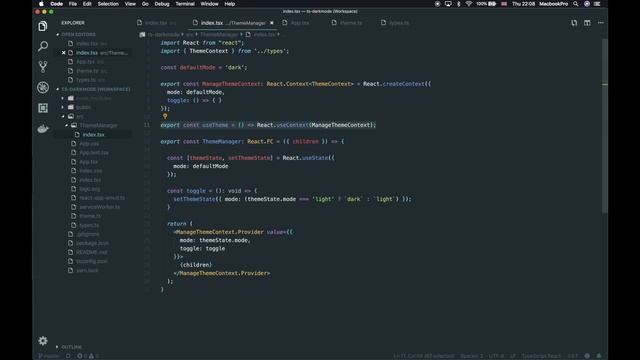640x360 pixels.
Task: Open Siri from the menu bar
Action: coord(587,4)
